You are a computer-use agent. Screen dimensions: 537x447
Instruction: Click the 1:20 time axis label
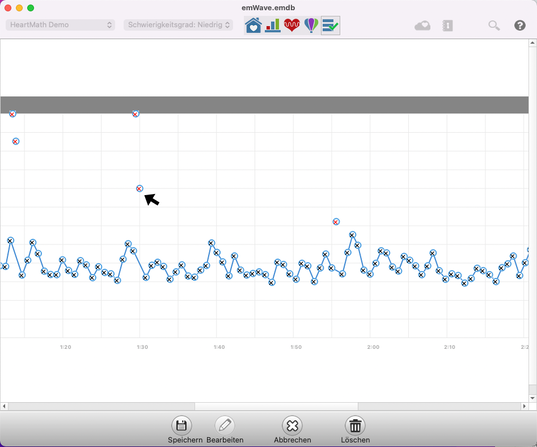(65, 347)
